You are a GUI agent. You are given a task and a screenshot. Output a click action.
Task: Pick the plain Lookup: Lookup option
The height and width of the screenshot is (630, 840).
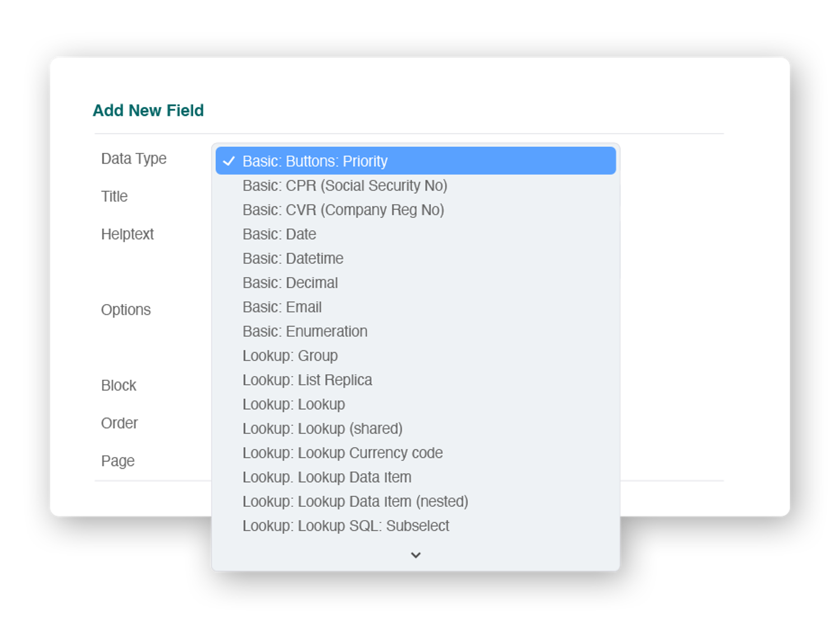[x=293, y=404]
